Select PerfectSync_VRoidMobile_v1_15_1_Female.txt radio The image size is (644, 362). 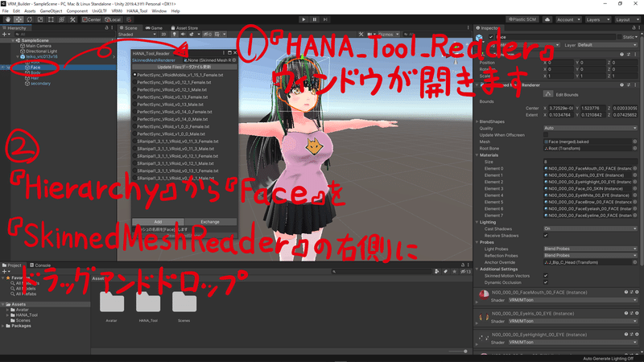pyautogui.click(x=134, y=75)
